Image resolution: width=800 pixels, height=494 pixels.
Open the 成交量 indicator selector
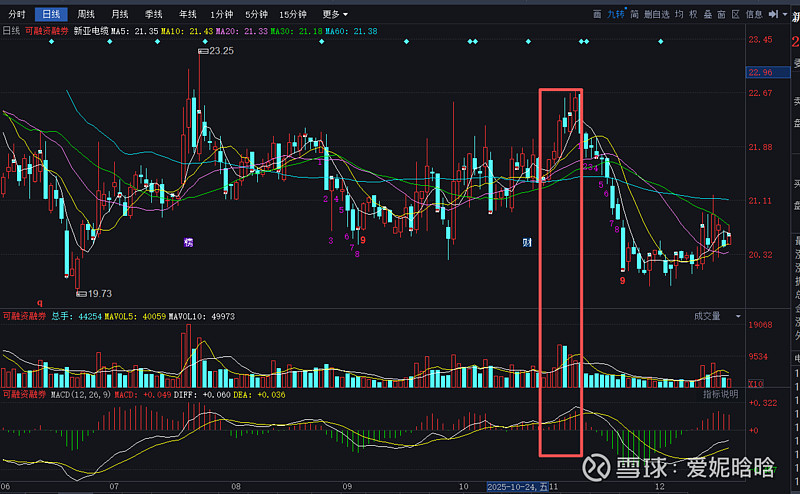click(x=707, y=316)
